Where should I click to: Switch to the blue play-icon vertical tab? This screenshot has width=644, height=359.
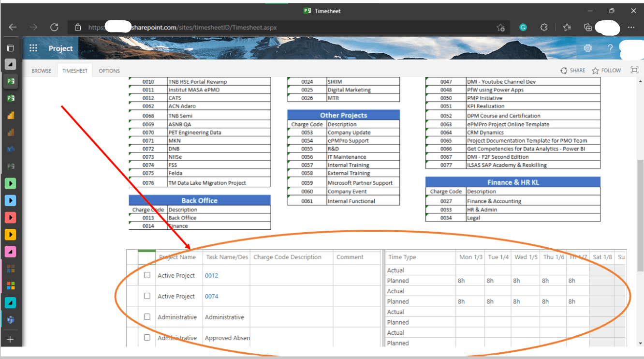[10, 200]
